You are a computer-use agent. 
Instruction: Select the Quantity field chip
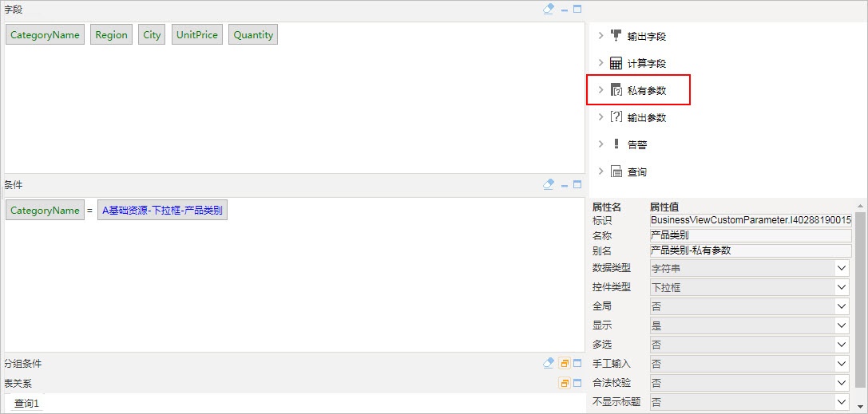[x=253, y=35]
